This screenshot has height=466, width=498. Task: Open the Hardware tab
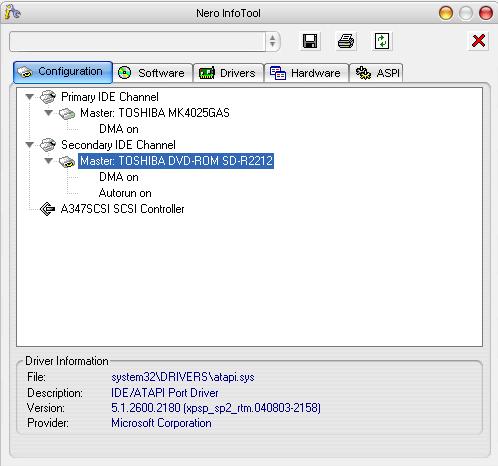pyautogui.click(x=306, y=73)
